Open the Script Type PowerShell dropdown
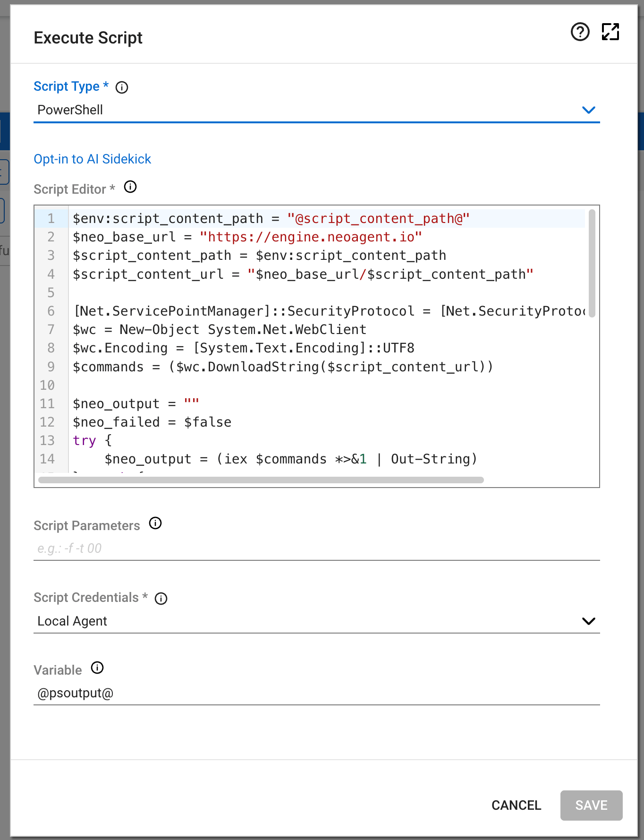This screenshot has width=644, height=840. pyautogui.click(x=316, y=110)
